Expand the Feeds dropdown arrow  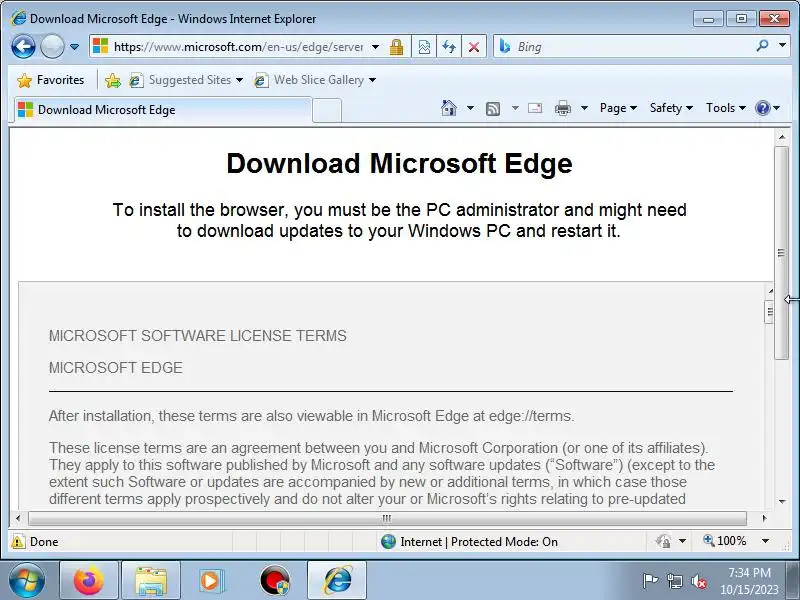[x=515, y=108]
